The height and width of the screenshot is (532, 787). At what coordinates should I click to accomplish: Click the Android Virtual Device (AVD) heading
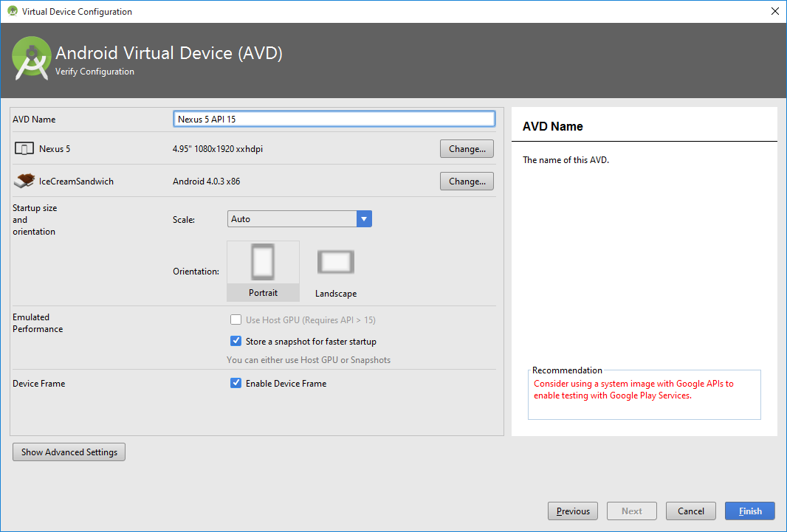pyautogui.click(x=168, y=52)
